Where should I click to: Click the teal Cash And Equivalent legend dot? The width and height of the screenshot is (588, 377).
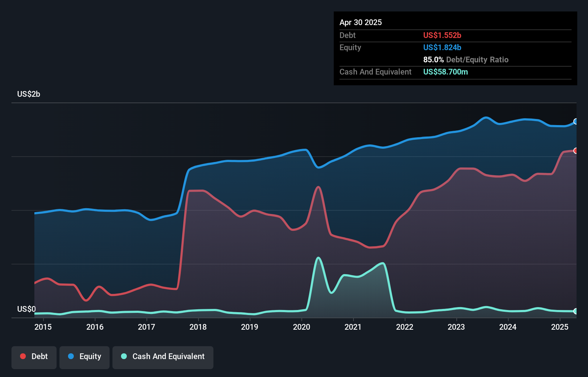123,356
